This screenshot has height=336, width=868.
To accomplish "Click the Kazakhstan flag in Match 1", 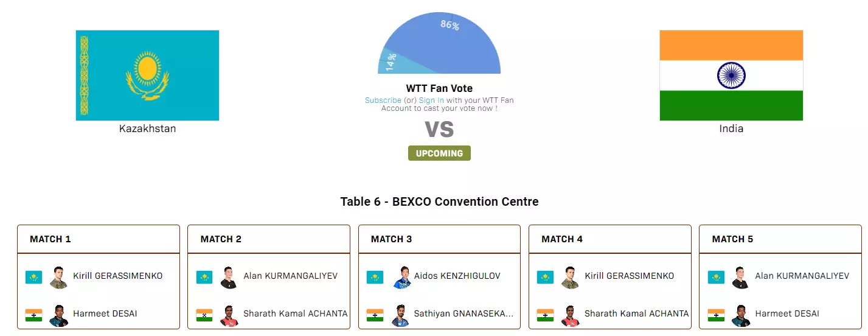I will tap(33, 277).
